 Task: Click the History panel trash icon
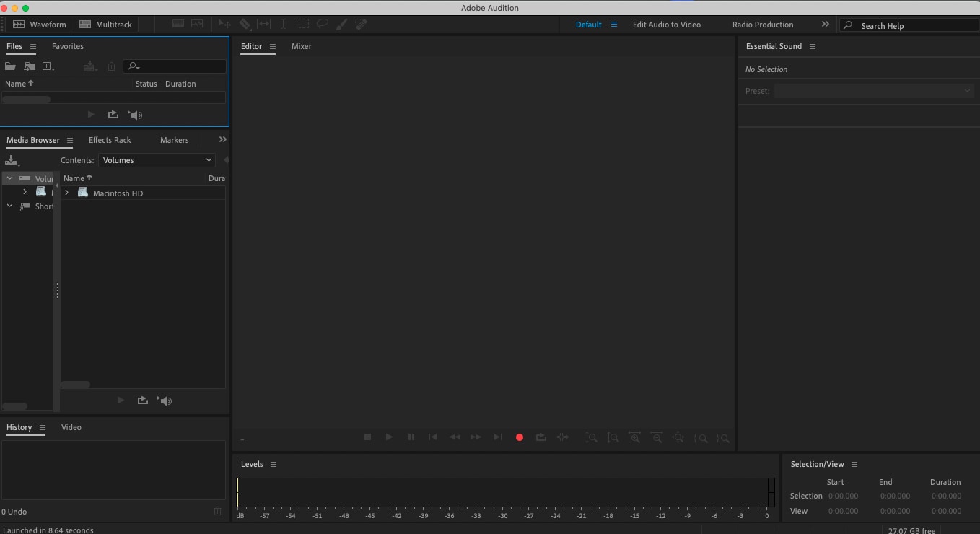pyautogui.click(x=218, y=512)
